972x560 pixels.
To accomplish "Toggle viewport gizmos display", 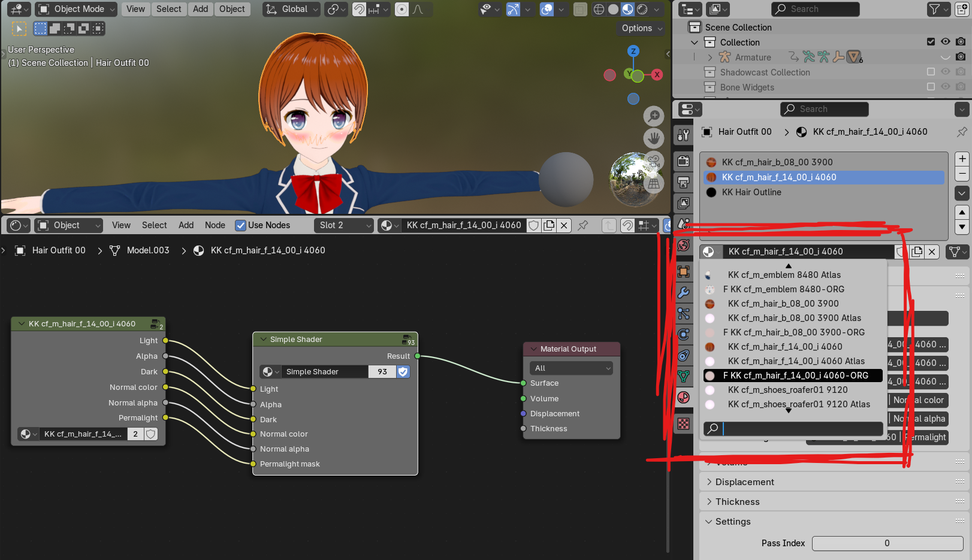I will coord(514,9).
